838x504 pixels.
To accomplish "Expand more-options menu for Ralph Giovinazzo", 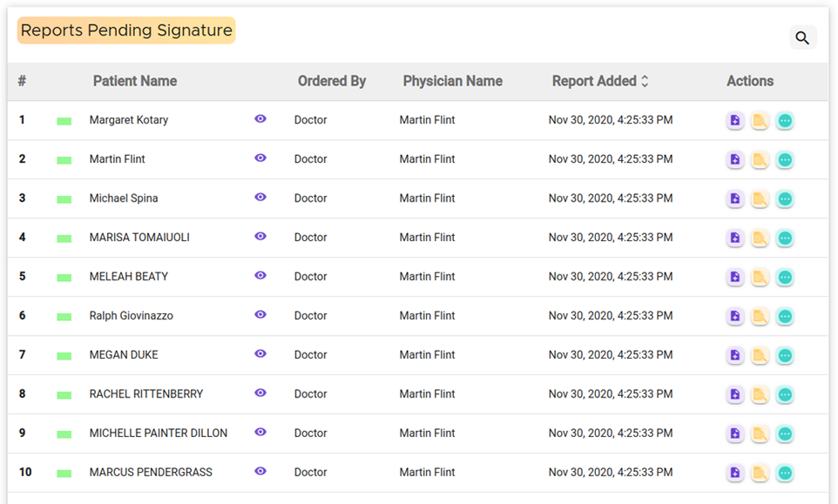I will (x=785, y=317).
